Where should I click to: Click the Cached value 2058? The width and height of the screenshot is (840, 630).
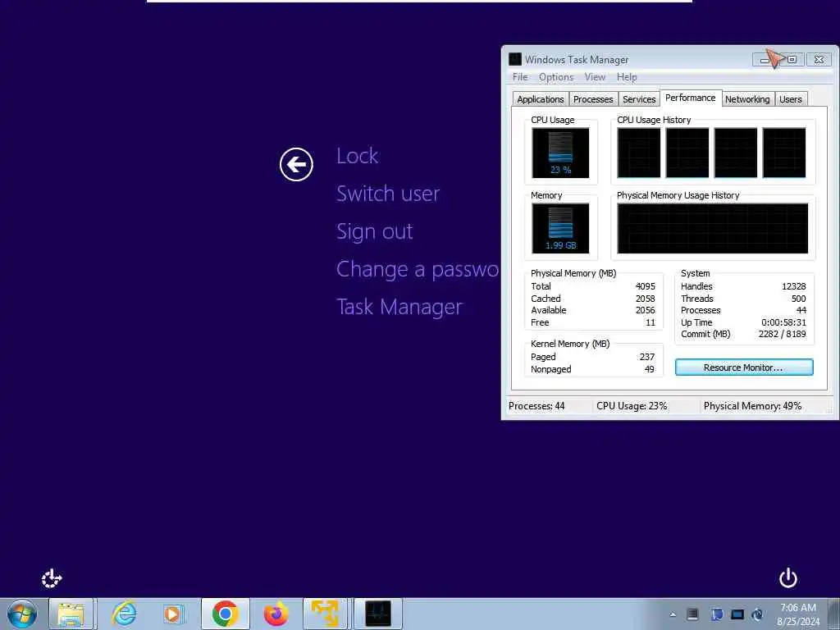tap(645, 299)
